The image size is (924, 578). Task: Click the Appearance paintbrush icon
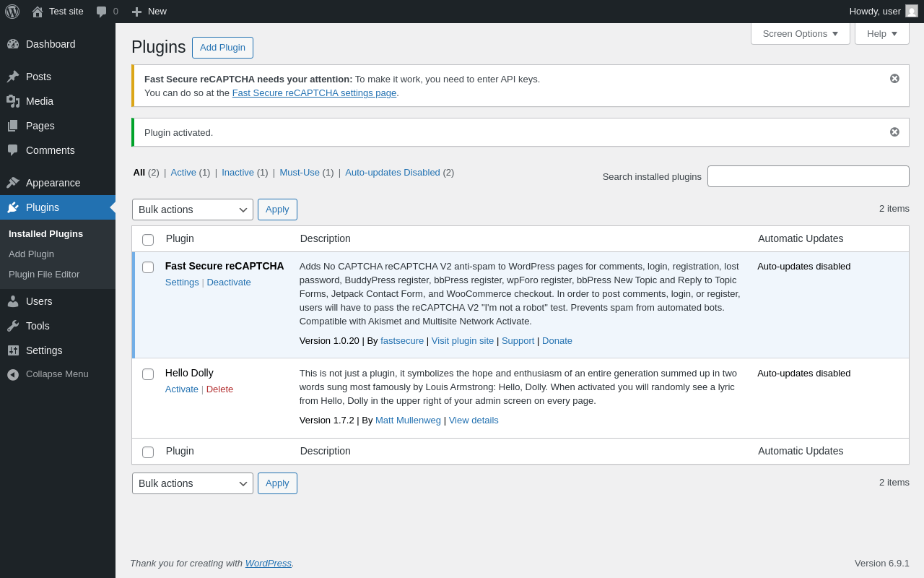click(x=13, y=183)
